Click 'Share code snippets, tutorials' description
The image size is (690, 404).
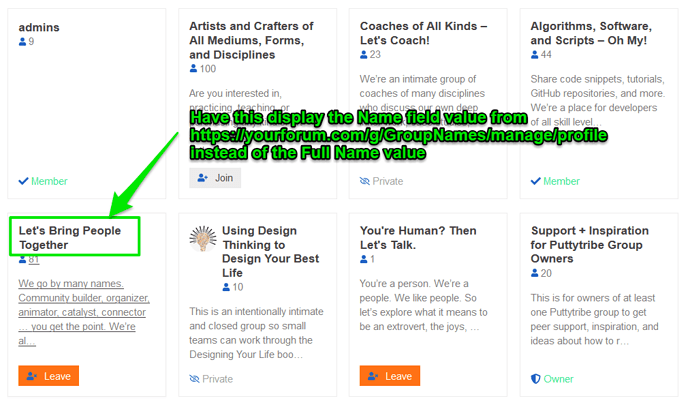point(598,100)
